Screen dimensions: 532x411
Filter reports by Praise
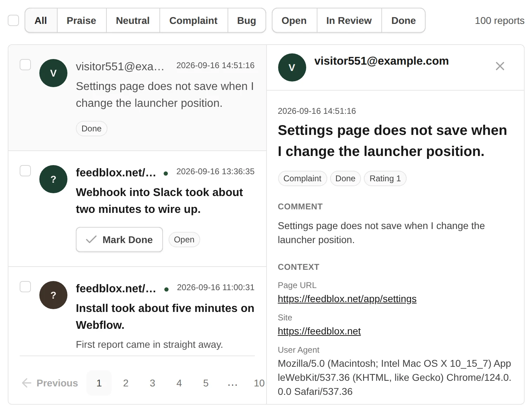click(x=81, y=20)
